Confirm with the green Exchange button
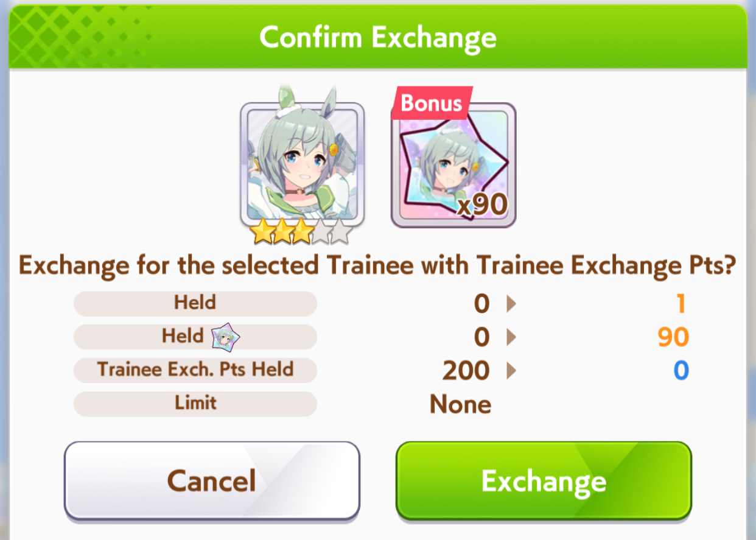756x540 pixels. 544,482
